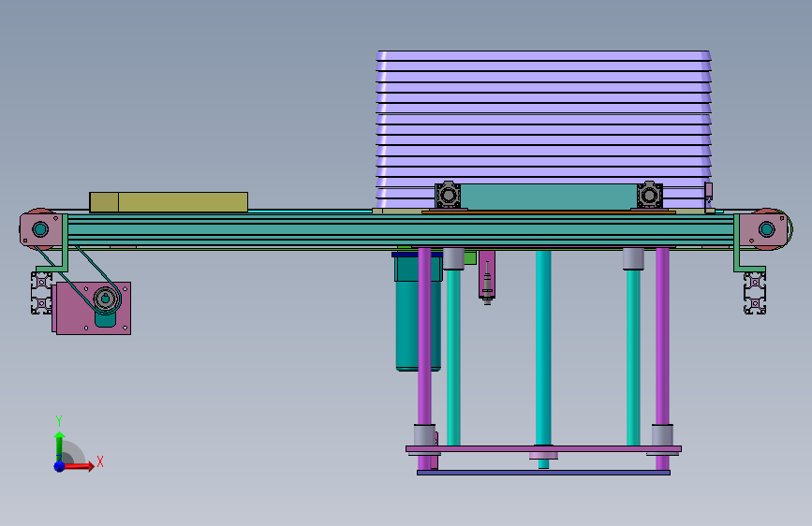The height and width of the screenshot is (526, 812).
Task: Pick the left aluminum extrusion profile
Action: point(41,293)
